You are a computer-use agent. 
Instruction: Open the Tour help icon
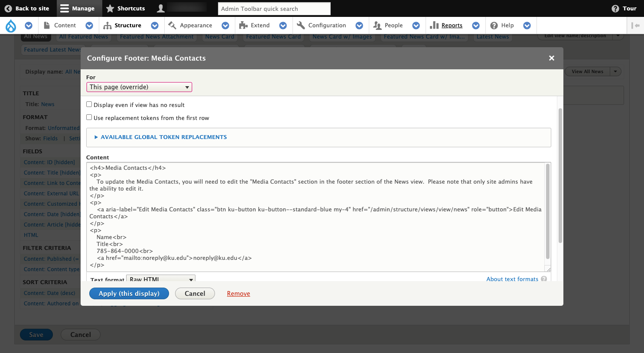(615, 9)
